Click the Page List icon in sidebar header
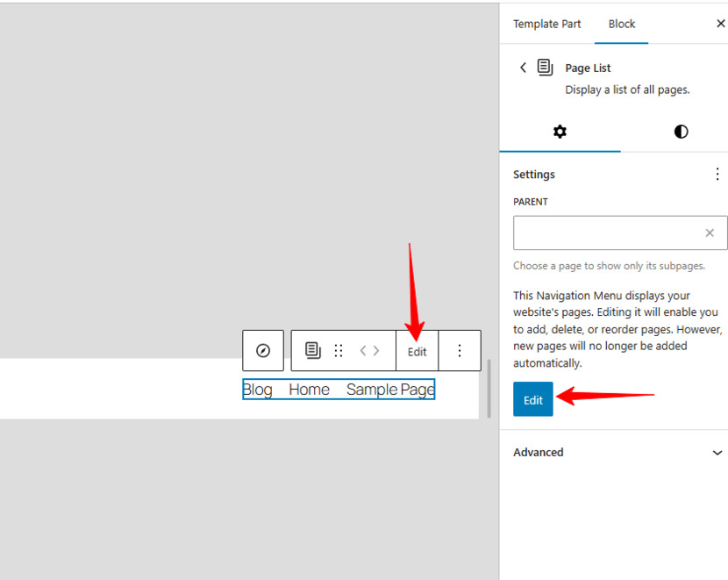The height and width of the screenshot is (580, 728). 545,68
